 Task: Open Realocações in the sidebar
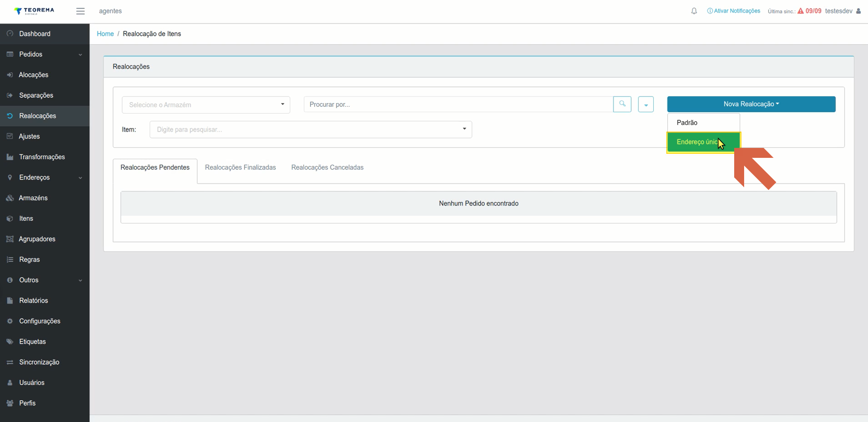point(45,116)
